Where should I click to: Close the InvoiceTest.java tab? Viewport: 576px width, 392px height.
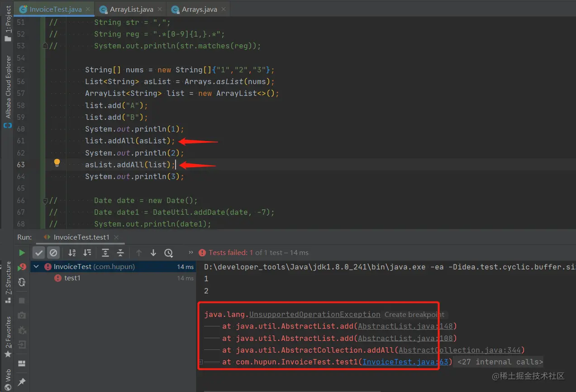coord(88,9)
